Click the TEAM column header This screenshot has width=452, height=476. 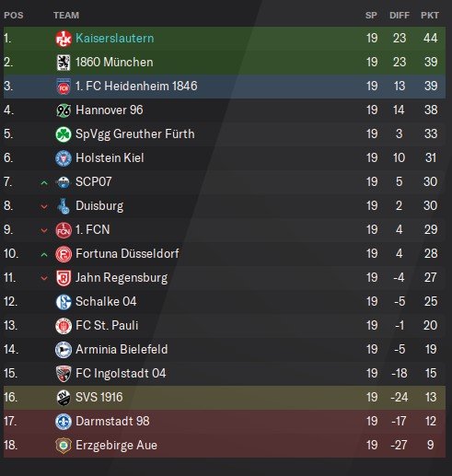[x=66, y=15]
